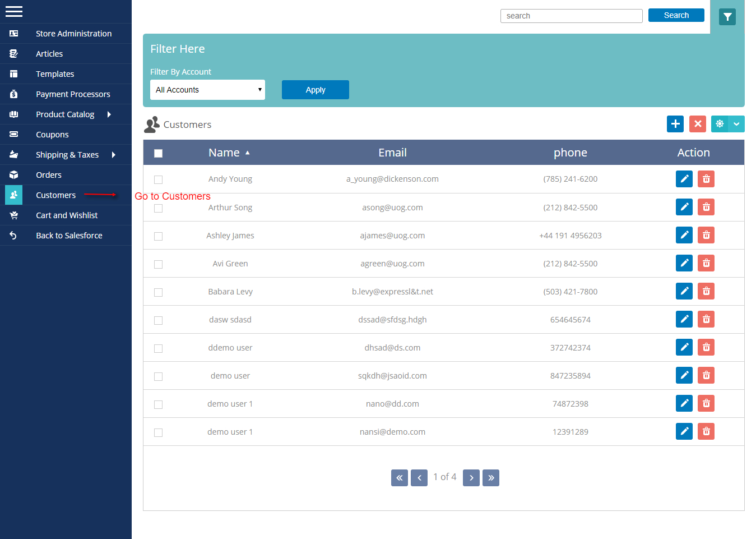
Task: Click the +44 191 4956203 phone cell
Action: coord(571,236)
